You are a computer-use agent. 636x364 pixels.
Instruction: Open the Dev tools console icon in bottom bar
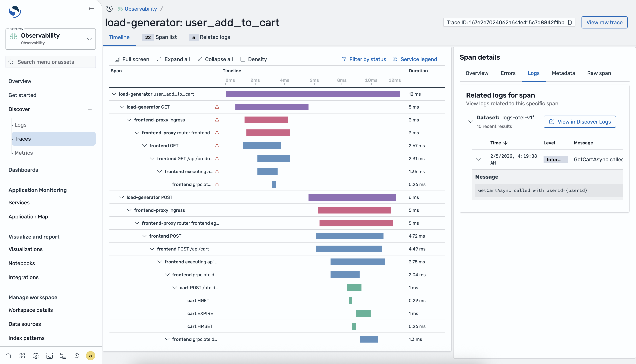point(49,355)
